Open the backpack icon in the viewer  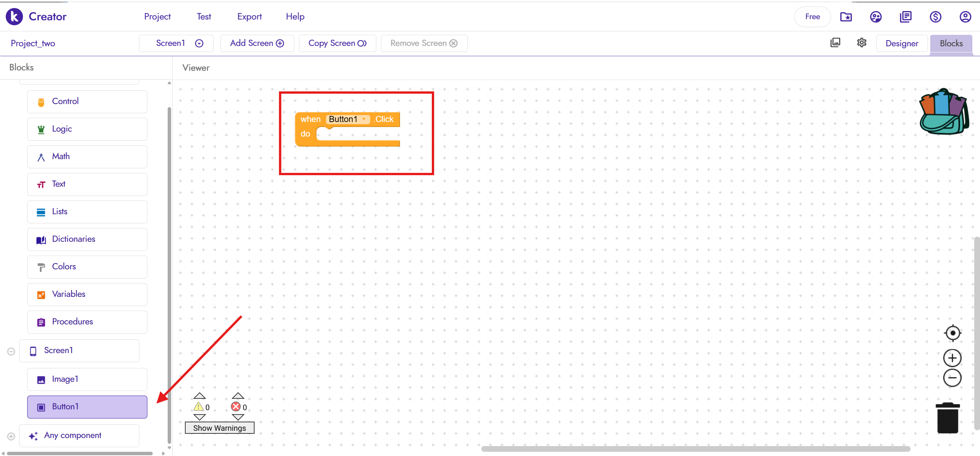[x=944, y=112]
